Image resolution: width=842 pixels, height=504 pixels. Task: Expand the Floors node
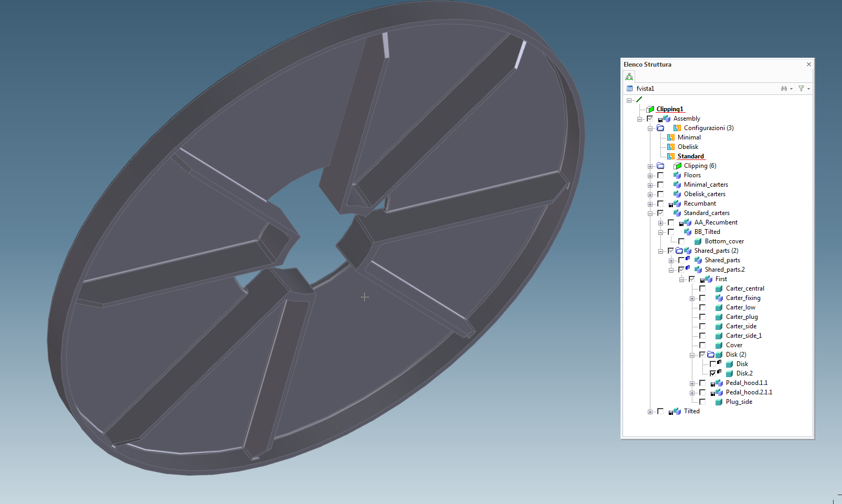650,176
